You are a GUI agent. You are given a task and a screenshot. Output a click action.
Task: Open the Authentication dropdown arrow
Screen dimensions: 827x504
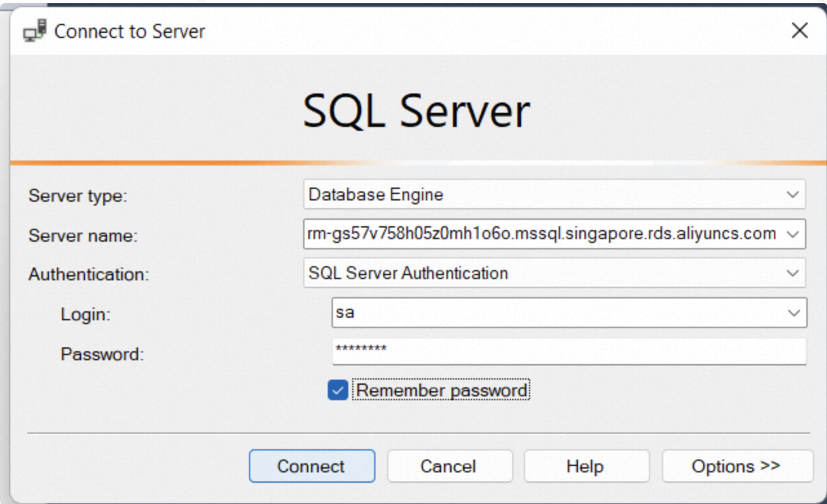pyautogui.click(x=793, y=273)
